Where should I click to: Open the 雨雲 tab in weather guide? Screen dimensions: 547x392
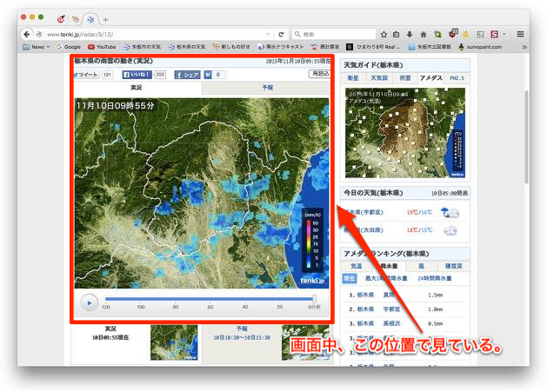click(x=406, y=77)
